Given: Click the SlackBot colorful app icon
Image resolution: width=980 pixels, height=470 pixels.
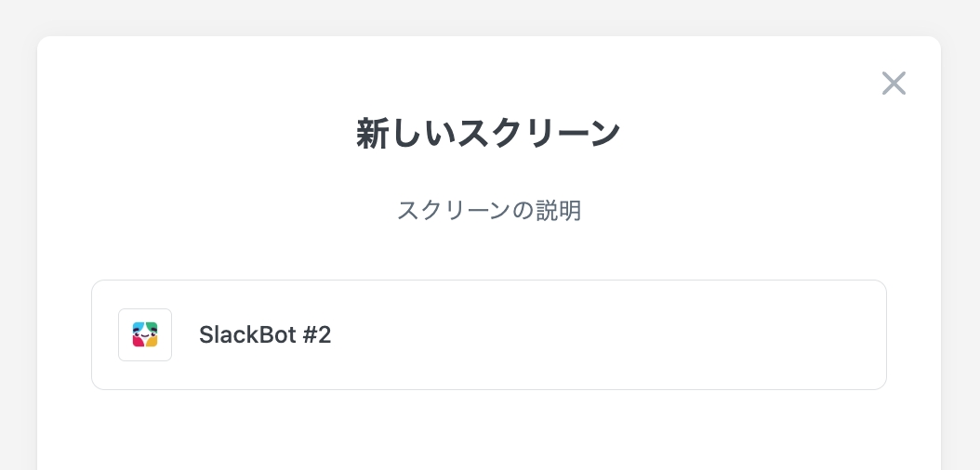Looking at the screenshot, I should click(x=145, y=334).
